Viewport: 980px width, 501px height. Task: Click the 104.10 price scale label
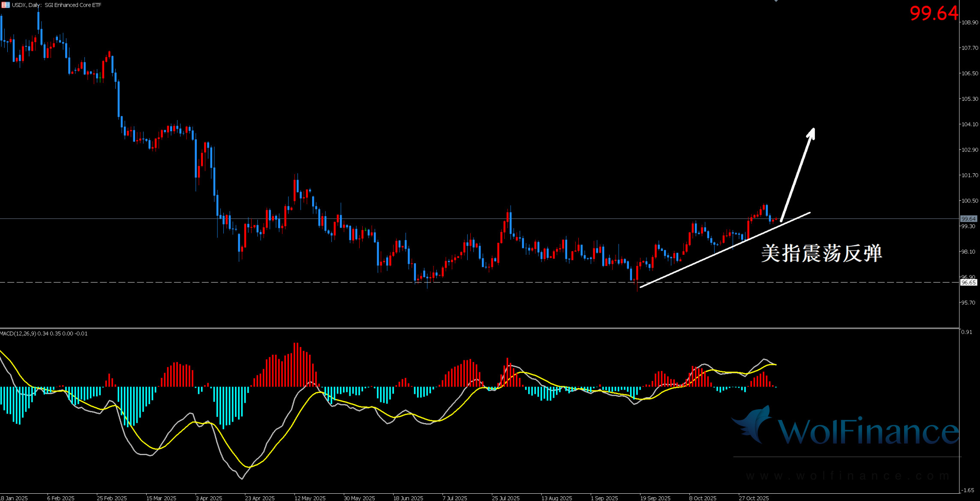(970, 124)
